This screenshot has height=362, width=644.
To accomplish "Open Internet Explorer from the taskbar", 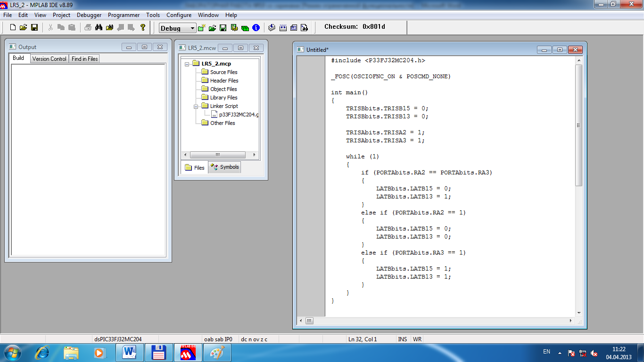I will coord(42,353).
